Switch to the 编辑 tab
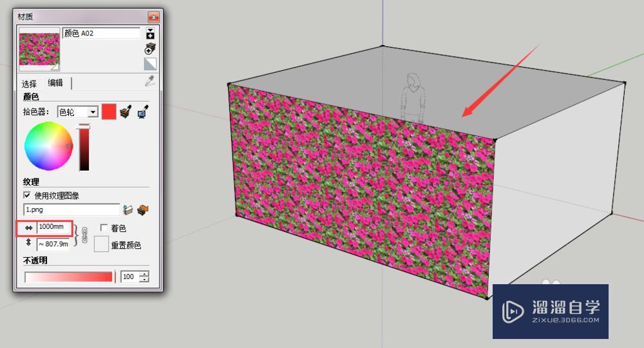The image size is (644, 348). pos(55,83)
